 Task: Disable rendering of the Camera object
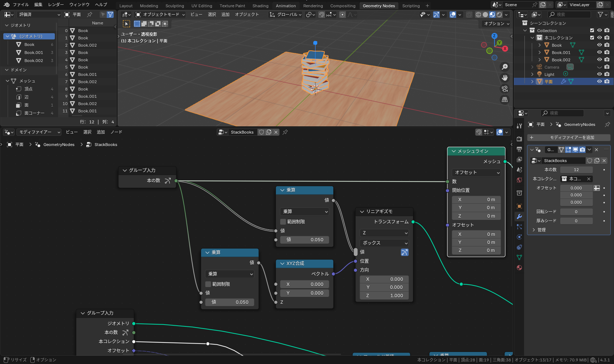(607, 67)
